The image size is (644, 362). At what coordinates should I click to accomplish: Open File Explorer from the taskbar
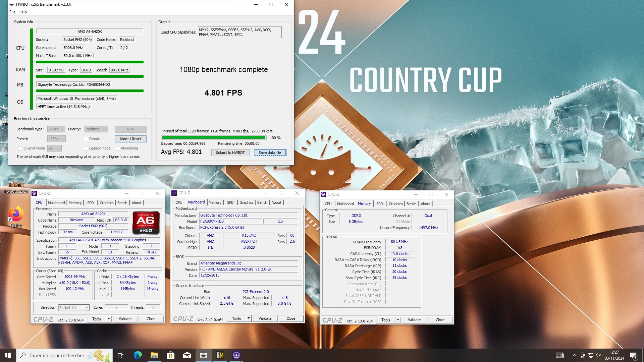click(154, 355)
